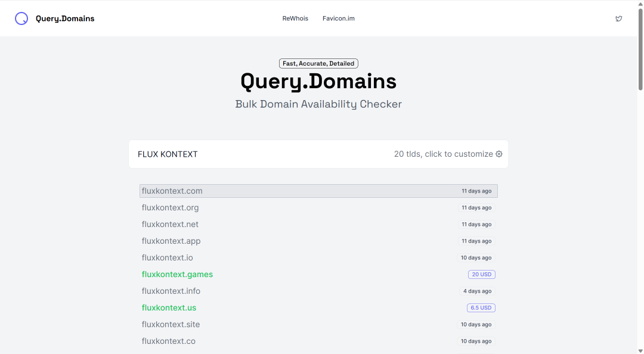Open the ReWhois nav link
This screenshot has height=354, width=644.
pos(295,18)
